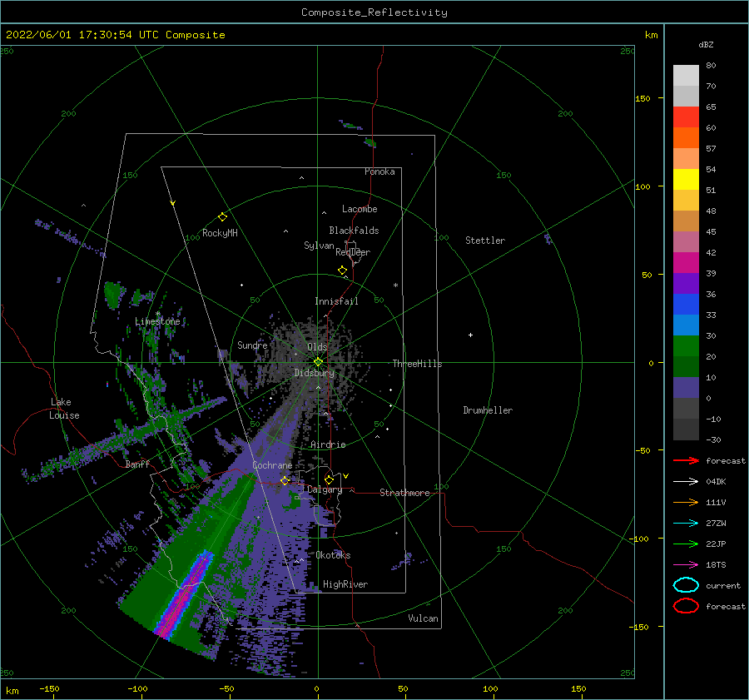Click the light blue 30-33 dBZ swatch
The image size is (749, 700).
pyautogui.click(x=686, y=325)
